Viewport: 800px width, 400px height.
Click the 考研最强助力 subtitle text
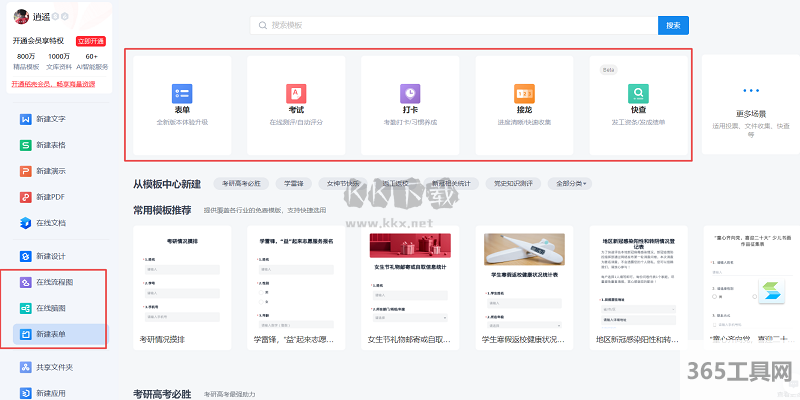point(230,394)
